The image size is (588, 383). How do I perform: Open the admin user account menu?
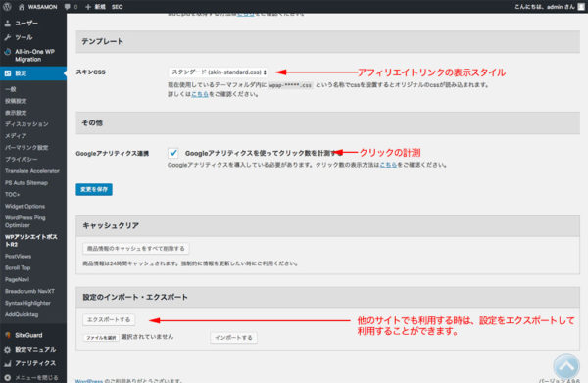(x=549, y=7)
